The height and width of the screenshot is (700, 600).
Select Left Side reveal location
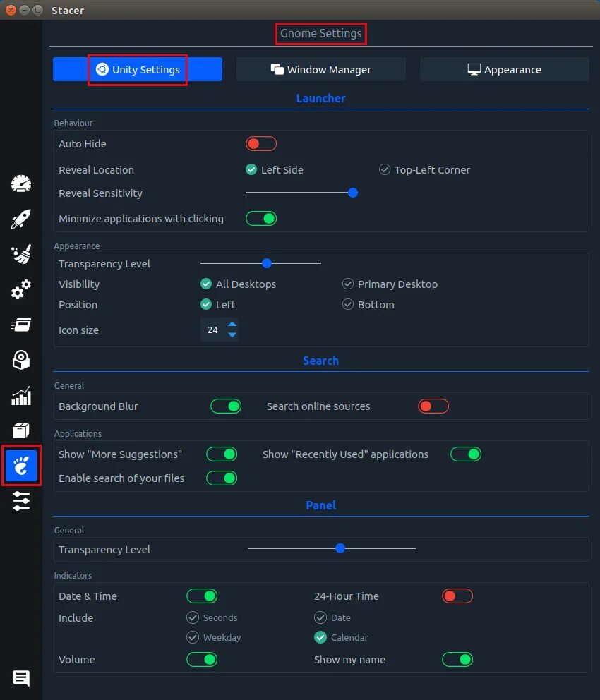click(x=275, y=169)
